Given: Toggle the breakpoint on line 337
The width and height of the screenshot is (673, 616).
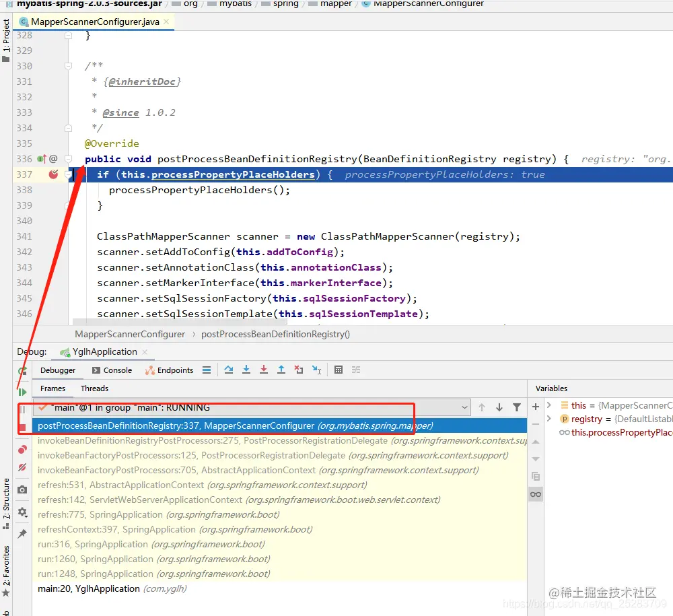Looking at the screenshot, I should pyautogui.click(x=54, y=174).
